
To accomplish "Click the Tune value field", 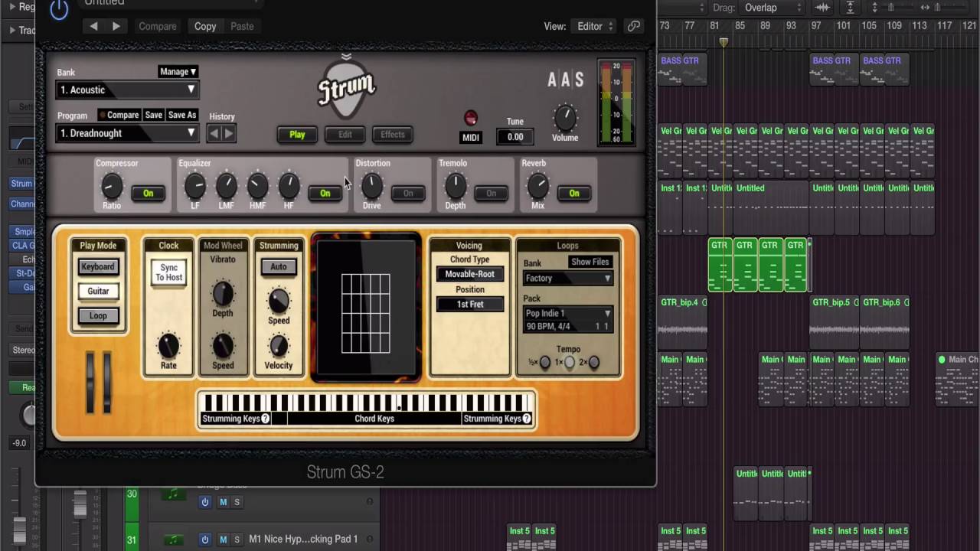I will coord(515,137).
